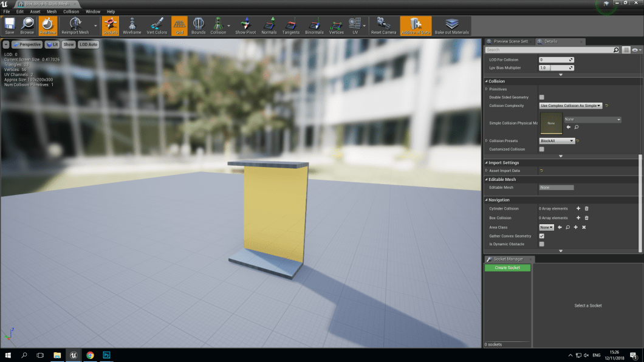Image resolution: width=644 pixels, height=362 pixels.
Task: Open Photoshop from the Windows taskbar
Action: pos(106,355)
